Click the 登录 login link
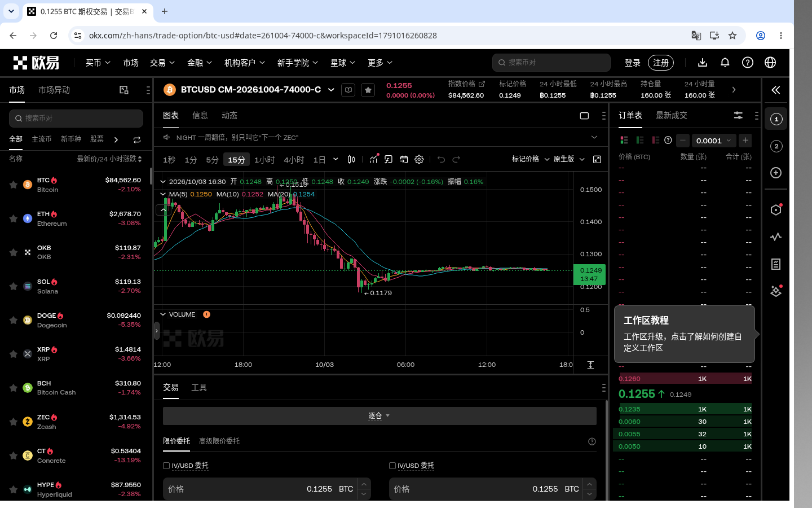 [633, 63]
